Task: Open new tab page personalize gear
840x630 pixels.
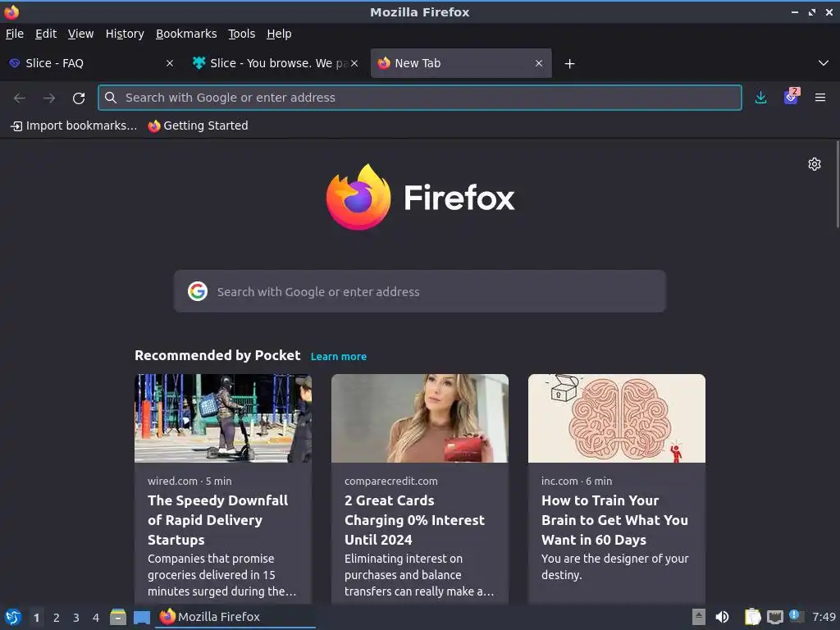Action: [x=815, y=164]
